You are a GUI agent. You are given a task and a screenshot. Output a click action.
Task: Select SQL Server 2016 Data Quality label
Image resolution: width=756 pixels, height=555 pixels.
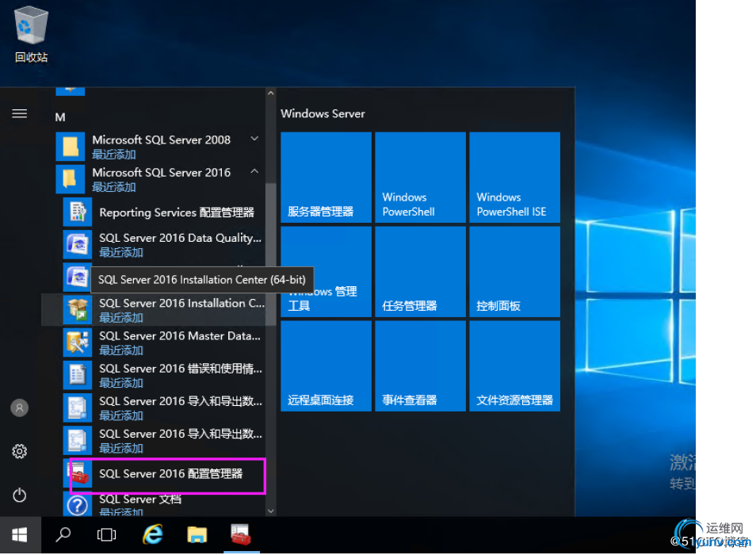click(181, 238)
